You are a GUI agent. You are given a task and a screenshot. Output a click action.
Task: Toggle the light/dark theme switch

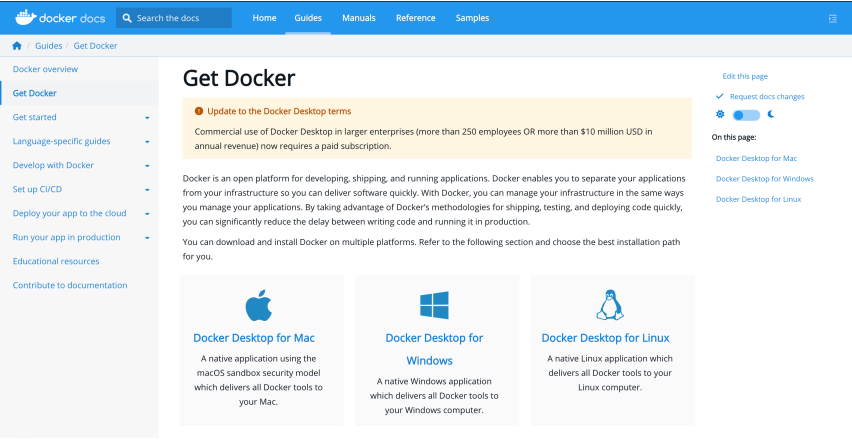(746, 115)
